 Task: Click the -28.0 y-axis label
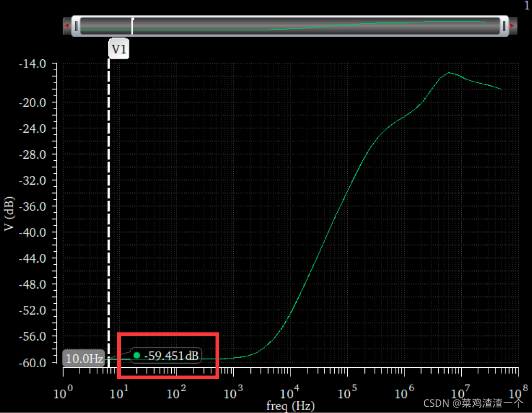pyautogui.click(x=33, y=154)
